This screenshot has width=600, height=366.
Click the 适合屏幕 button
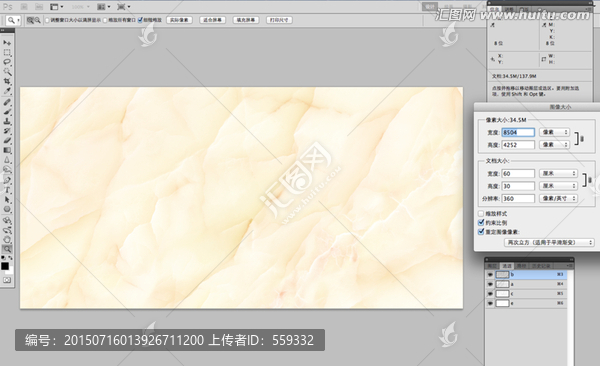[x=213, y=20]
